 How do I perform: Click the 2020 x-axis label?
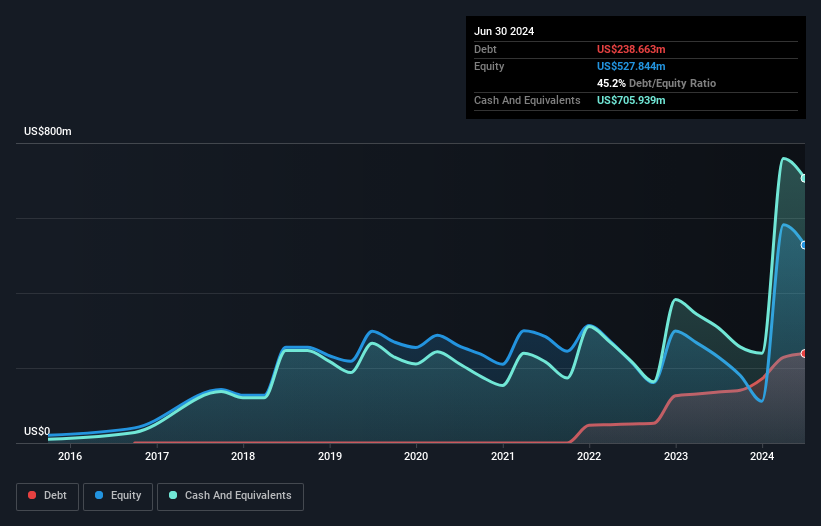pyautogui.click(x=416, y=456)
